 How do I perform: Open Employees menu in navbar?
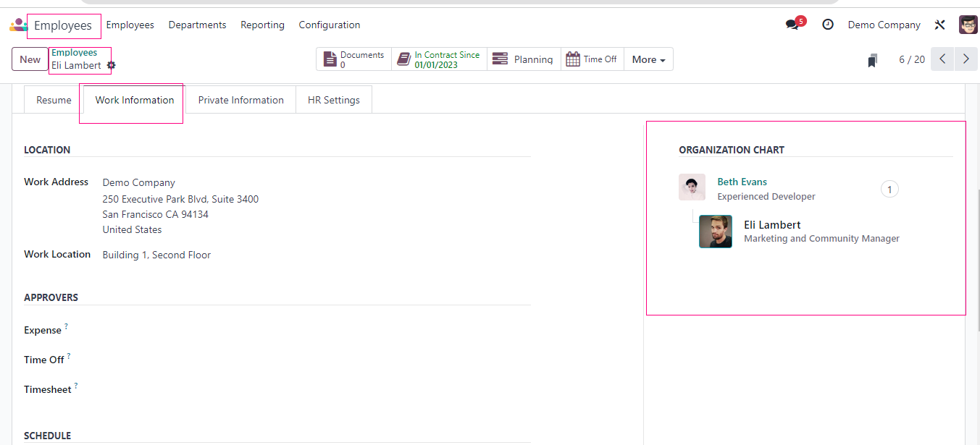(x=130, y=25)
